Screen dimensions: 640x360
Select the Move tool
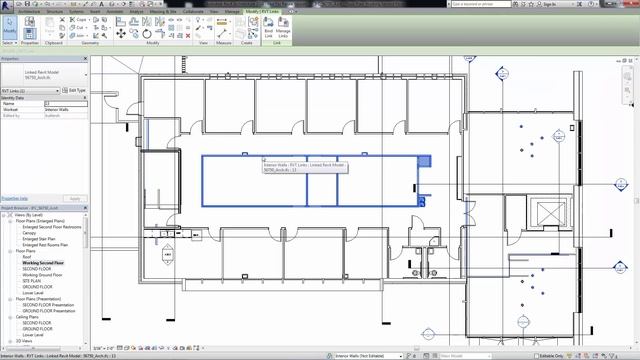[x=121, y=33]
